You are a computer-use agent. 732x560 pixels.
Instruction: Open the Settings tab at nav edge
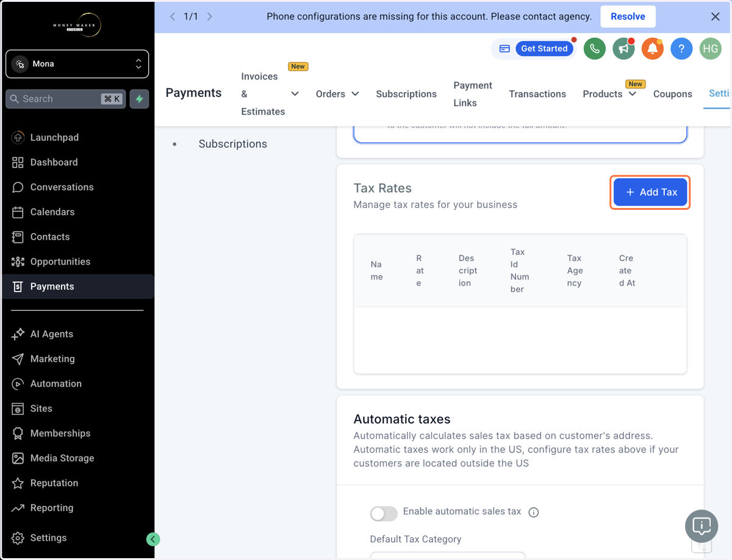coord(719,93)
